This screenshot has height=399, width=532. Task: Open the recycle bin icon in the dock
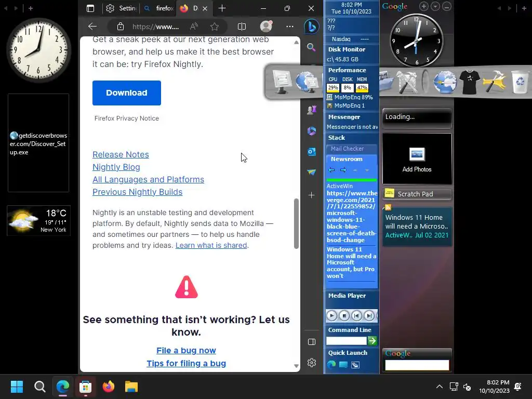coord(520,82)
